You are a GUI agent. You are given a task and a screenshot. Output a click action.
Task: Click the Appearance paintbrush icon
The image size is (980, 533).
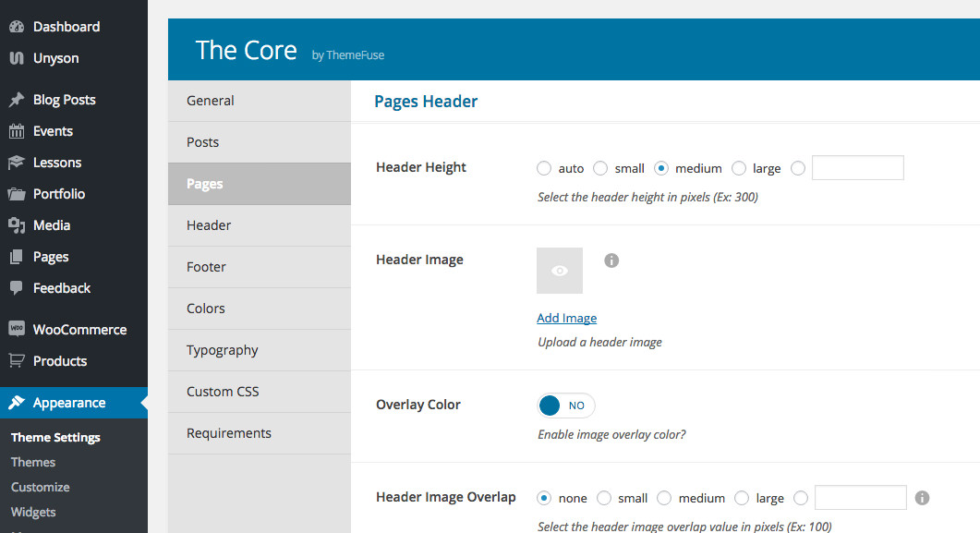(17, 403)
